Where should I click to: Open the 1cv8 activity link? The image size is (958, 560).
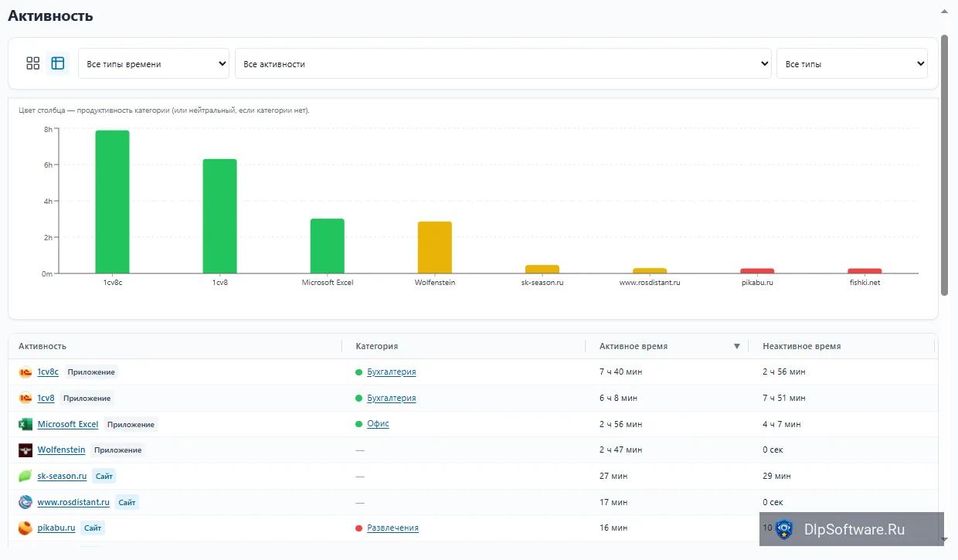[x=46, y=399]
